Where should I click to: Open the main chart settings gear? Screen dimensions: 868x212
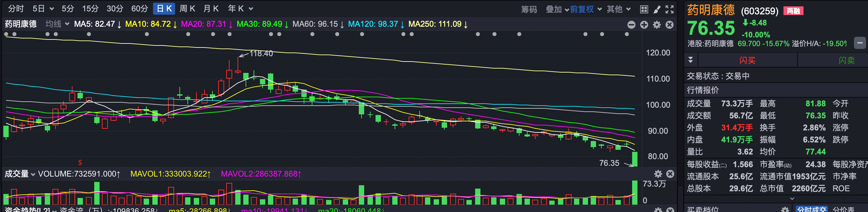click(x=657, y=25)
